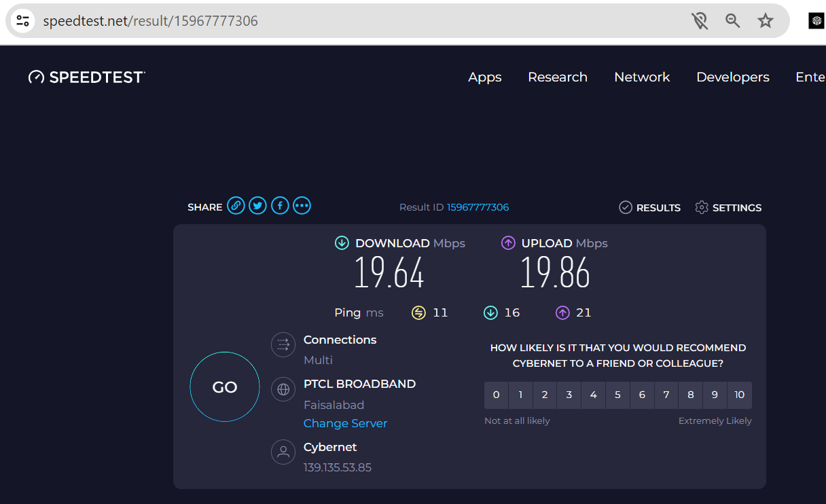Click the idle ping value 11
Screen dimensions: 826x504
441,312
